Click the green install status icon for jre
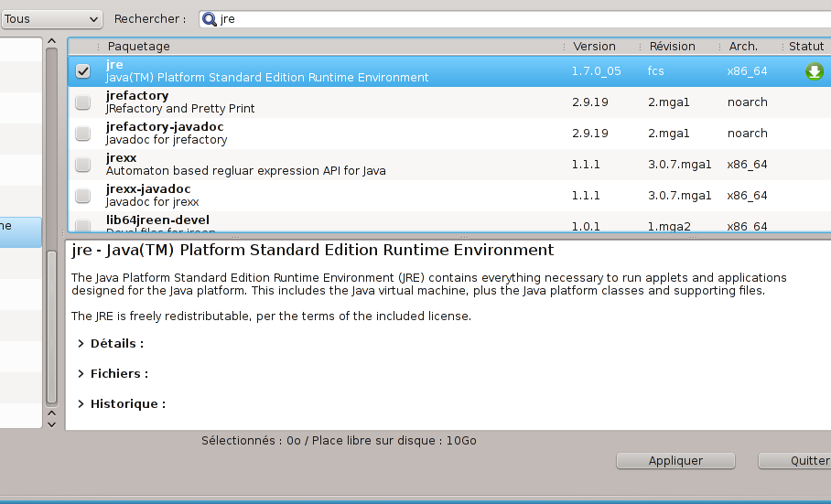Screen dimensions: 831x504 [814, 71]
